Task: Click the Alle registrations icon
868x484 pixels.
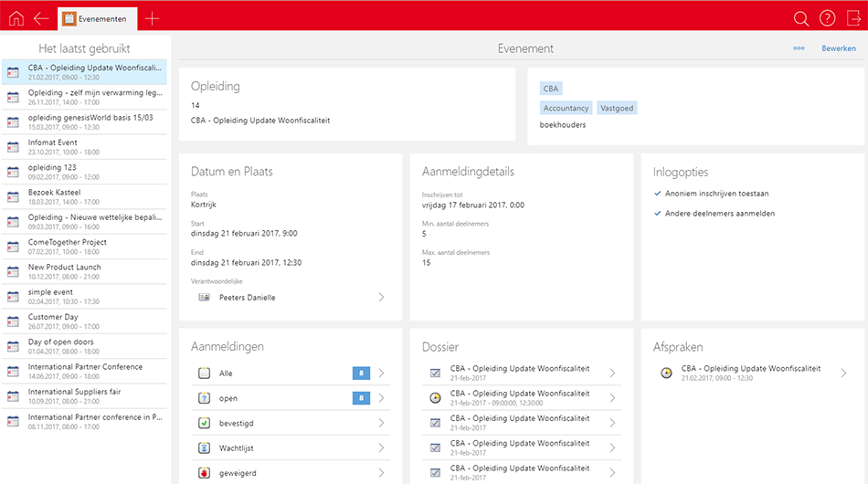Action: 204,373
